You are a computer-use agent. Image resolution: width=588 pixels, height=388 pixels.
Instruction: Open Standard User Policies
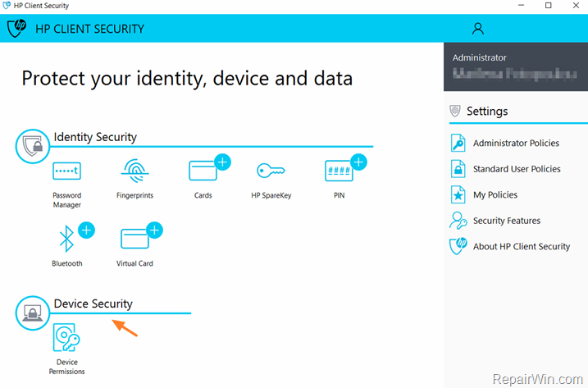point(517,169)
